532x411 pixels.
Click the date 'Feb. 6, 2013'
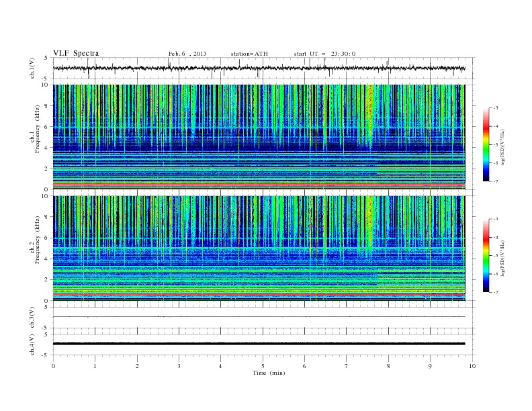[x=187, y=54]
